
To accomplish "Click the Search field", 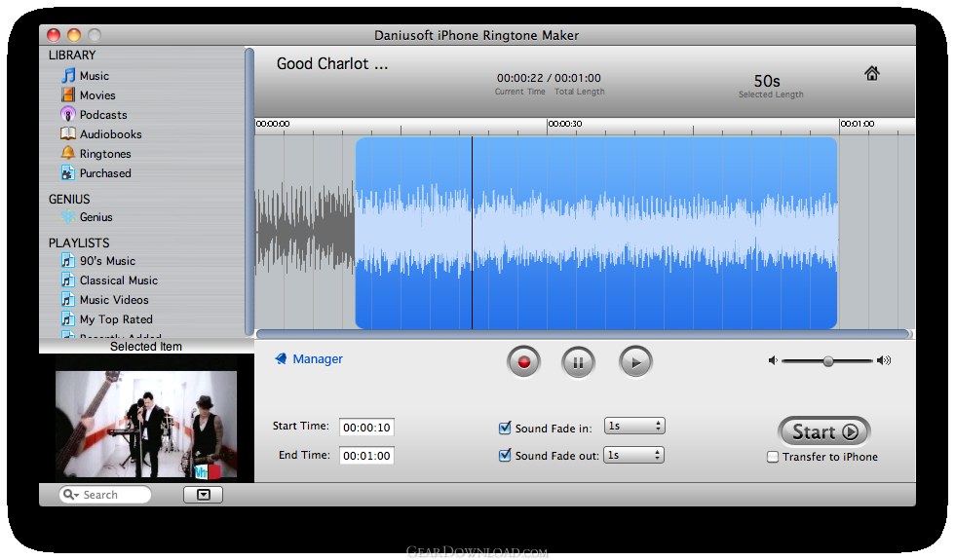I will click(x=105, y=495).
